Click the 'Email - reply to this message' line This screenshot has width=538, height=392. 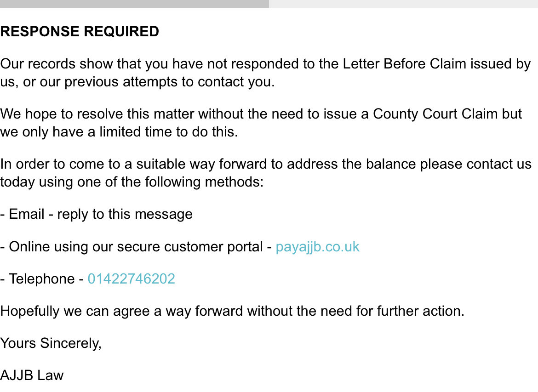coord(97,214)
